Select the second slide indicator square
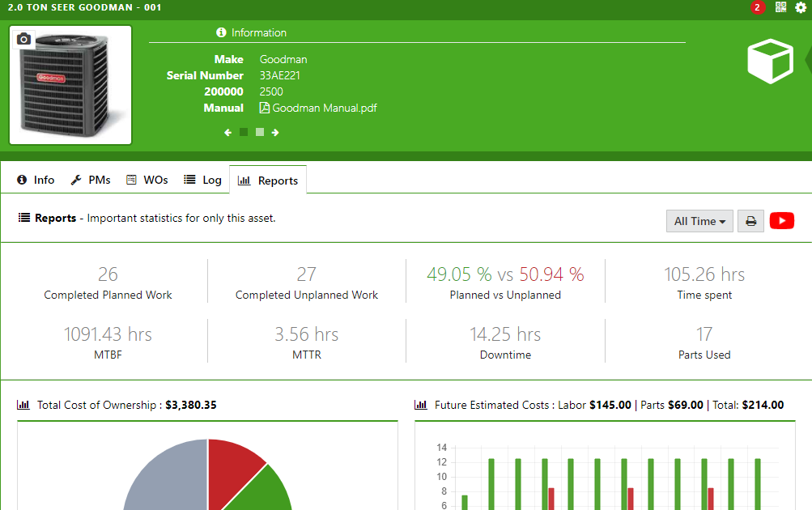Image resolution: width=812 pixels, height=510 pixels. click(260, 133)
